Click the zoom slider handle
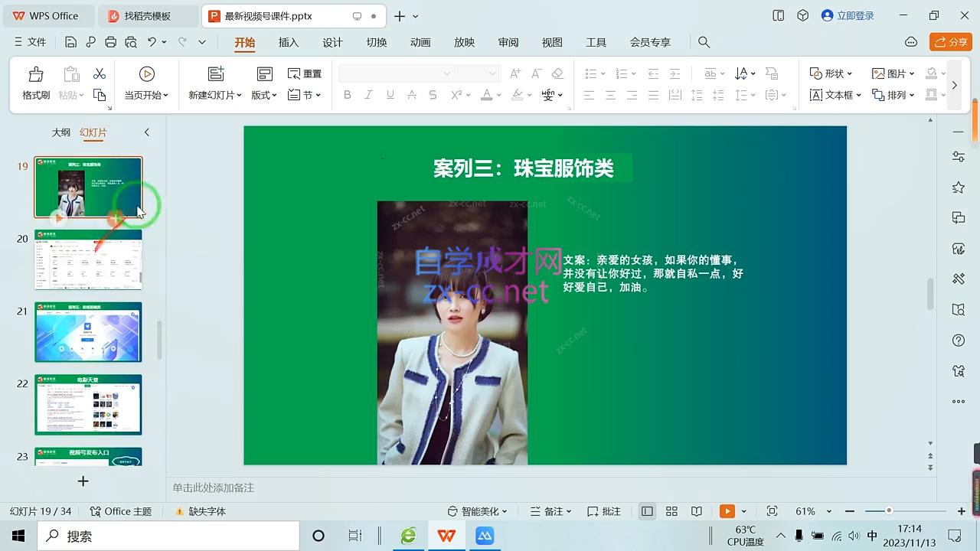 [889, 510]
